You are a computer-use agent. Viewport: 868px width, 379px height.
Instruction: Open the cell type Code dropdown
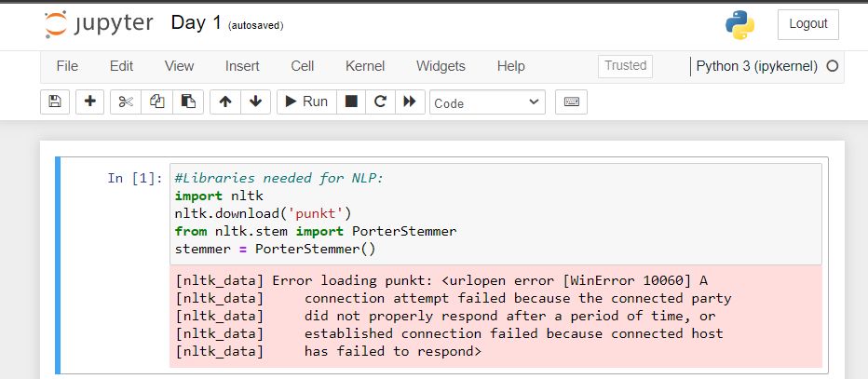pos(487,102)
